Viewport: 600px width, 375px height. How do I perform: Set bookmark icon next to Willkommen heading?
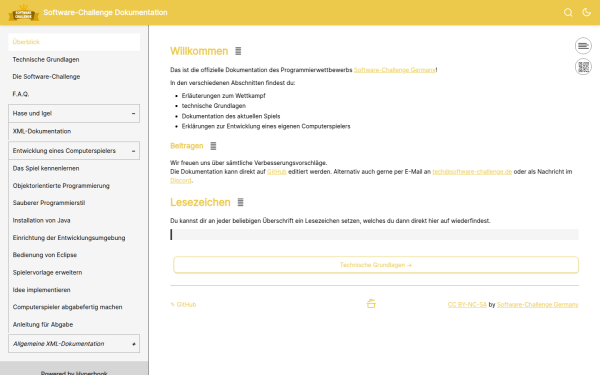coord(238,51)
